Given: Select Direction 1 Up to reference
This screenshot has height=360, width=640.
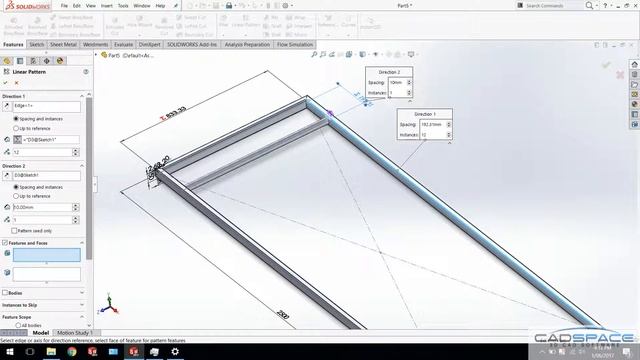Looking at the screenshot, I should pyautogui.click(x=16, y=128).
